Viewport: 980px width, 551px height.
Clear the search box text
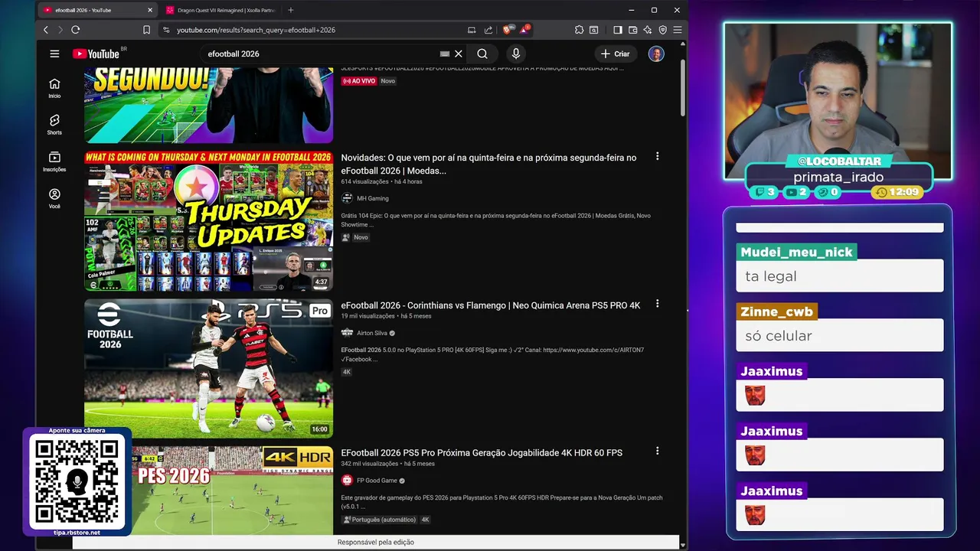click(x=459, y=54)
